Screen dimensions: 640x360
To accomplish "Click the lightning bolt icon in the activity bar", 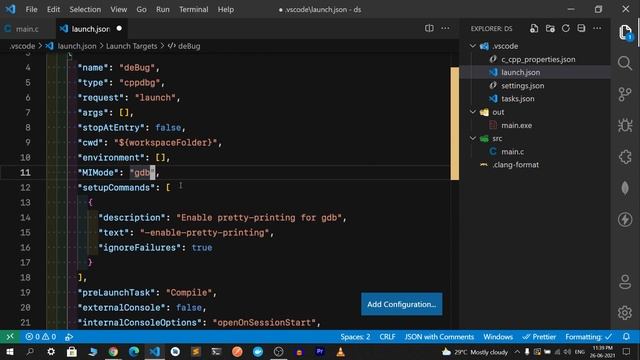I will click(625, 219).
